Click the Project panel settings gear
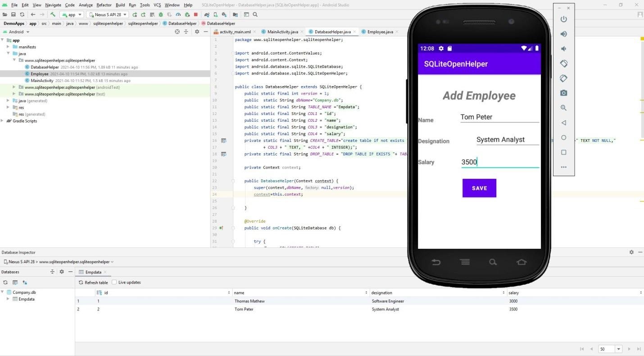Viewport: 644px width, 356px height. point(197,32)
